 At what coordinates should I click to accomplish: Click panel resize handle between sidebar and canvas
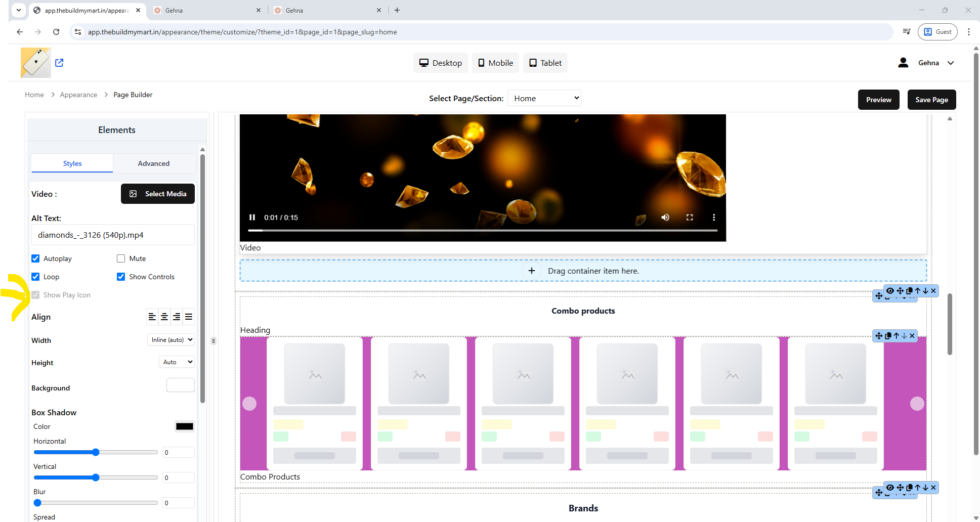[x=214, y=341]
